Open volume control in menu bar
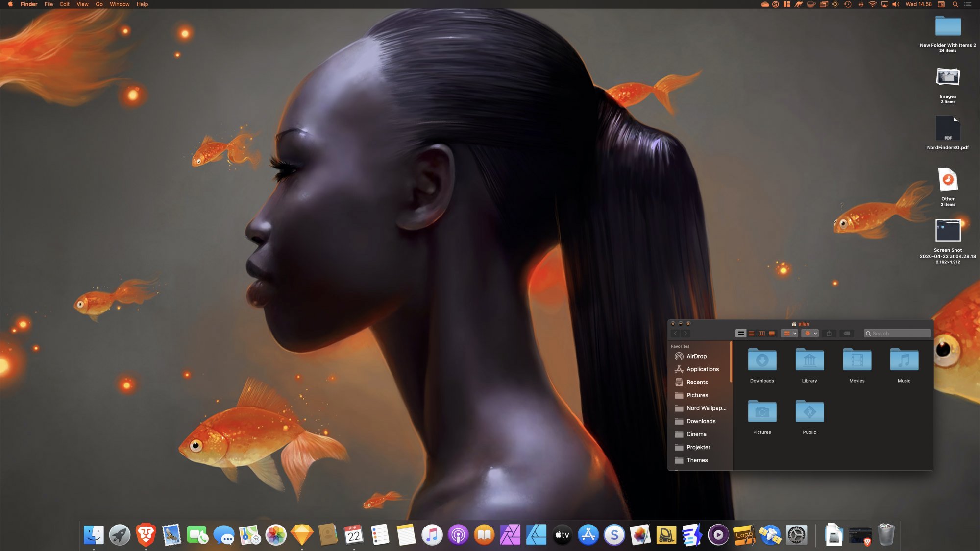This screenshot has width=980, height=551. click(x=896, y=4)
